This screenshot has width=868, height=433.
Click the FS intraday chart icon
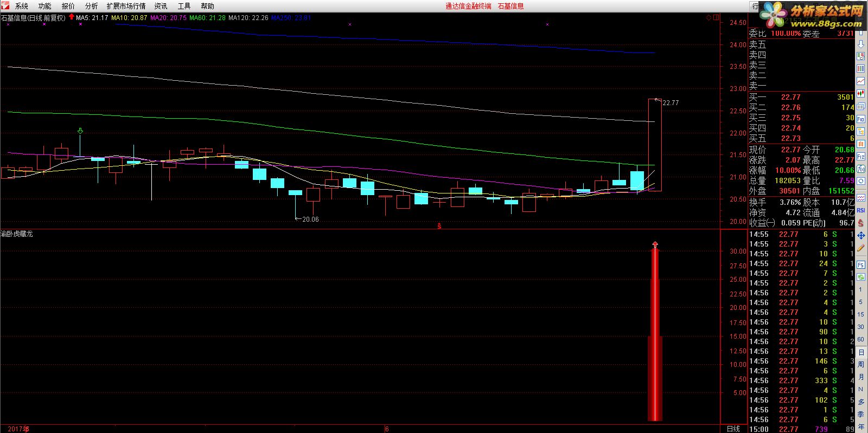[861, 265]
